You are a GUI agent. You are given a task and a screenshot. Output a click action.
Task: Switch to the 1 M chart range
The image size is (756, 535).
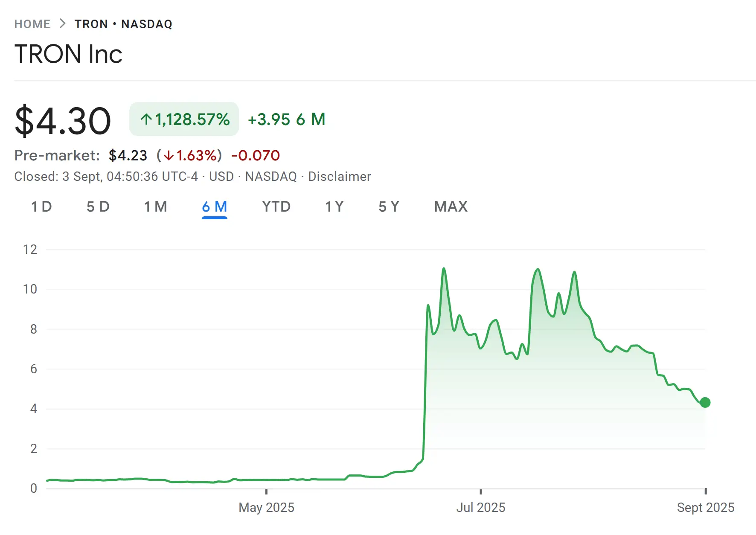155,207
